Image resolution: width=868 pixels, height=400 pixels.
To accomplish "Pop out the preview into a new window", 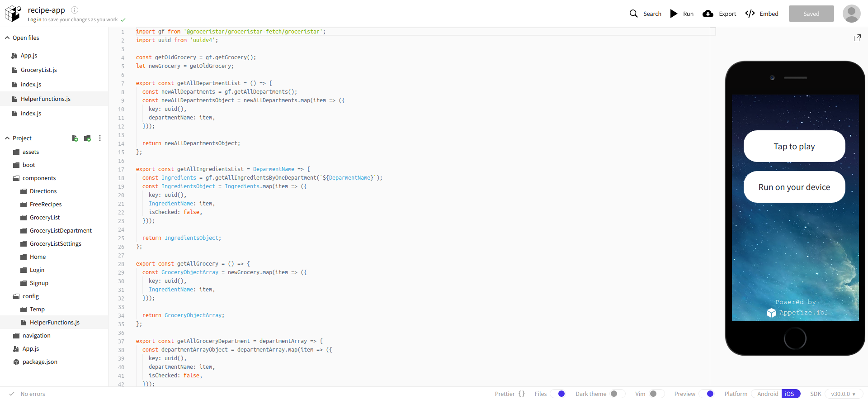I will (857, 38).
